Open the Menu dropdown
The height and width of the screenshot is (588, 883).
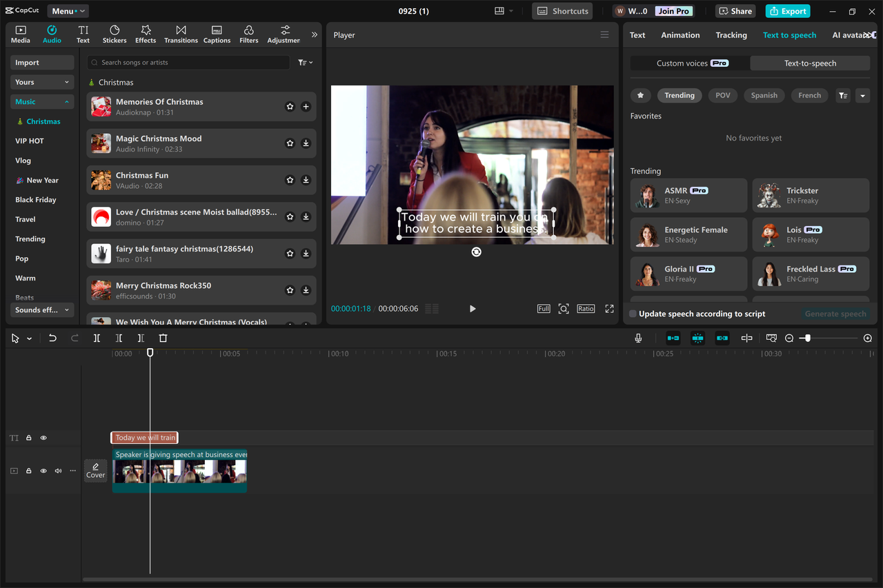pos(68,11)
